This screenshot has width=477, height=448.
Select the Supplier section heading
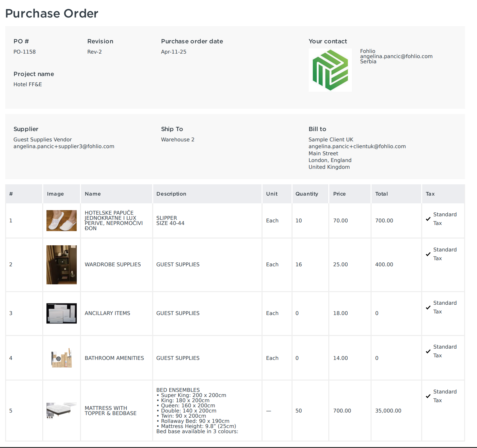point(26,129)
